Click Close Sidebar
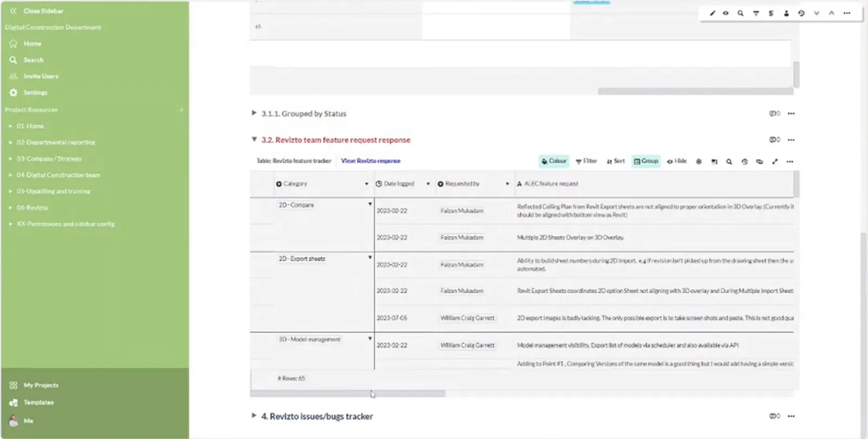 36,11
